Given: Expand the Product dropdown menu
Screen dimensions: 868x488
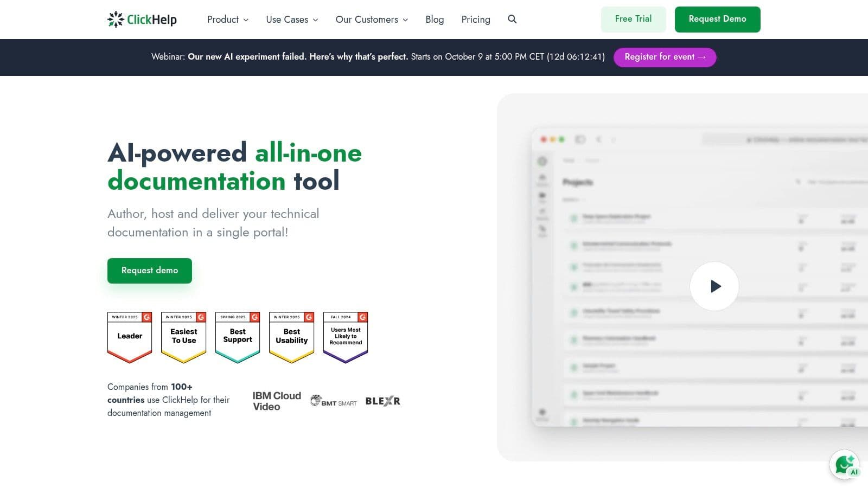Looking at the screenshot, I should [228, 20].
